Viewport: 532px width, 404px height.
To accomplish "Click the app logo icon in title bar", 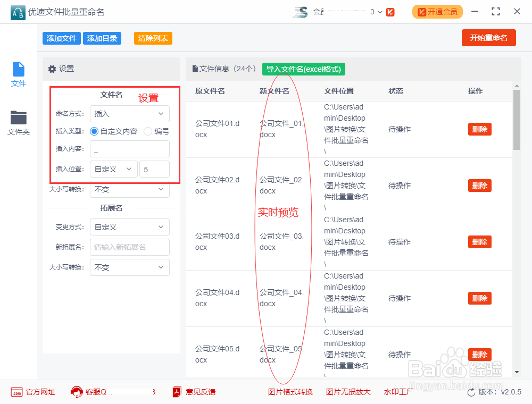I will [x=18, y=13].
